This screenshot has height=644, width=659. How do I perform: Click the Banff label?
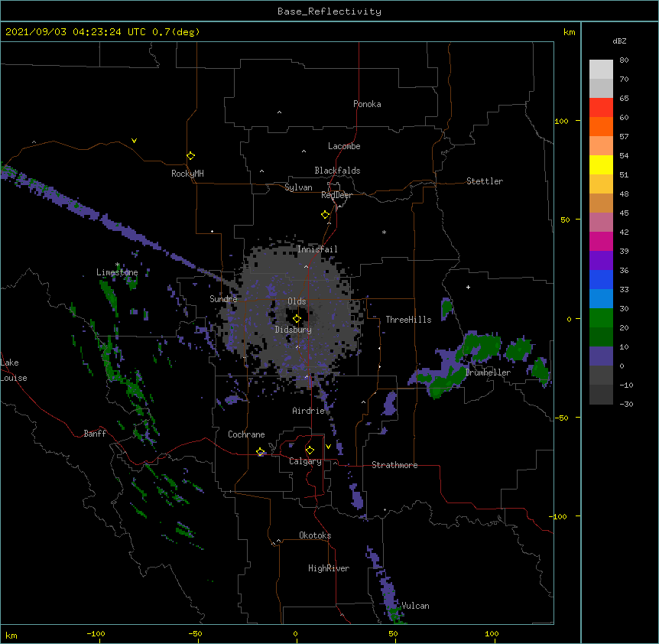click(x=95, y=434)
